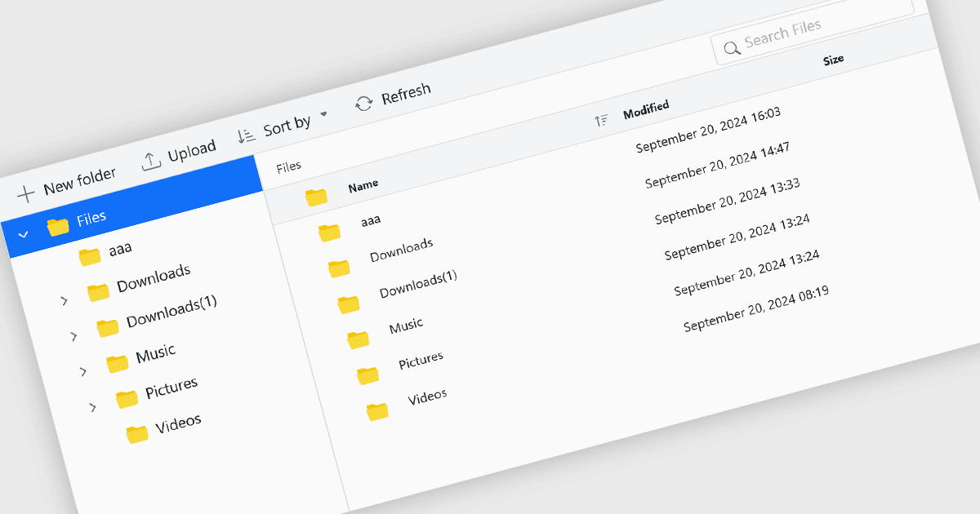The width and height of the screenshot is (980, 514).
Task: Expand the Downloads(1) tree node
Action: coord(74,336)
